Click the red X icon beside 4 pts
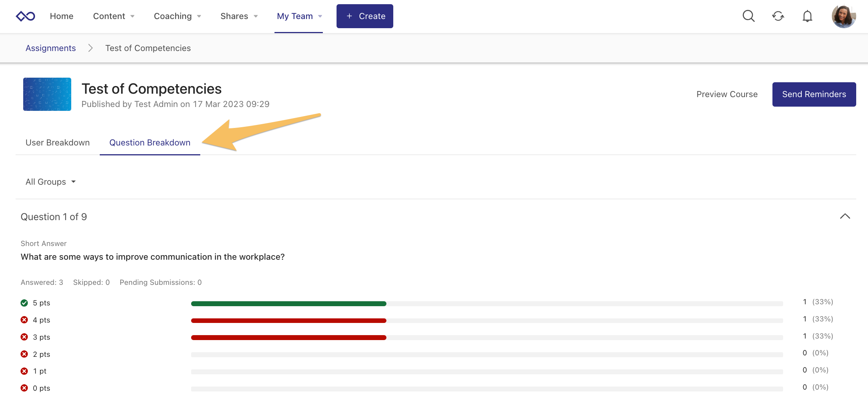 (x=24, y=320)
